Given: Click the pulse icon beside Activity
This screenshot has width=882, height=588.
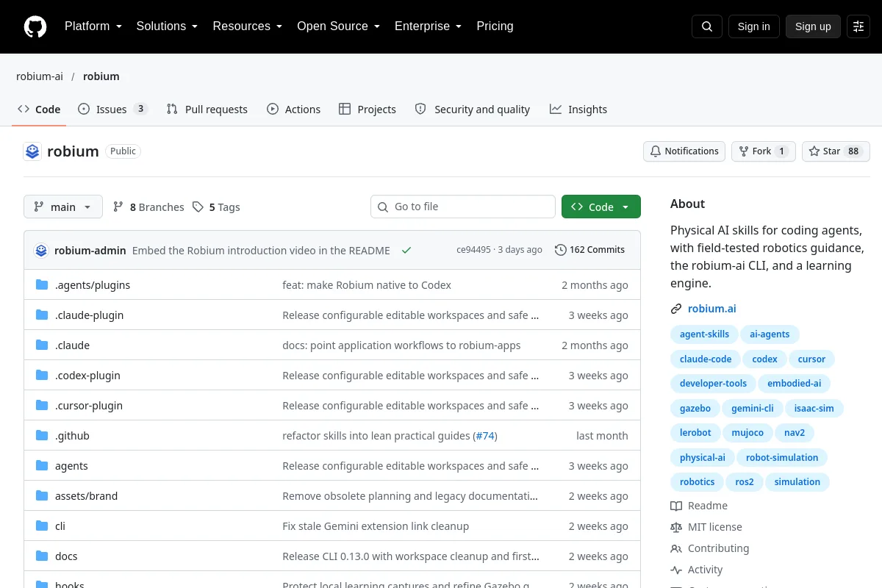Looking at the screenshot, I should coord(676,570).
